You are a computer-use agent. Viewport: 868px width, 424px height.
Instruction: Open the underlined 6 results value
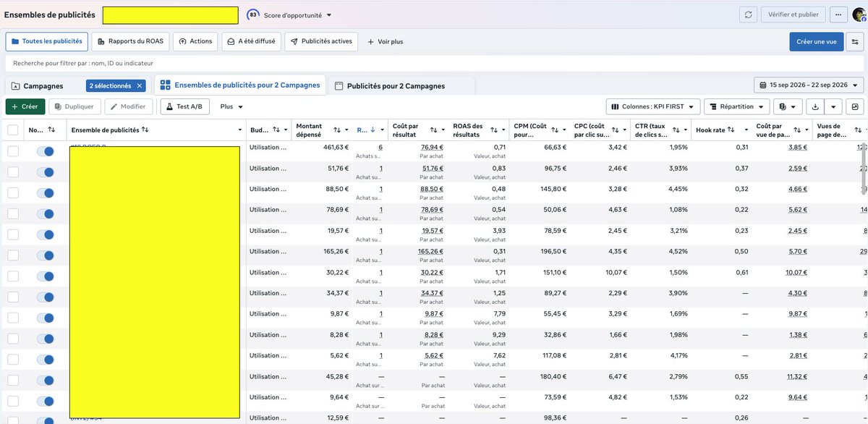380,147
